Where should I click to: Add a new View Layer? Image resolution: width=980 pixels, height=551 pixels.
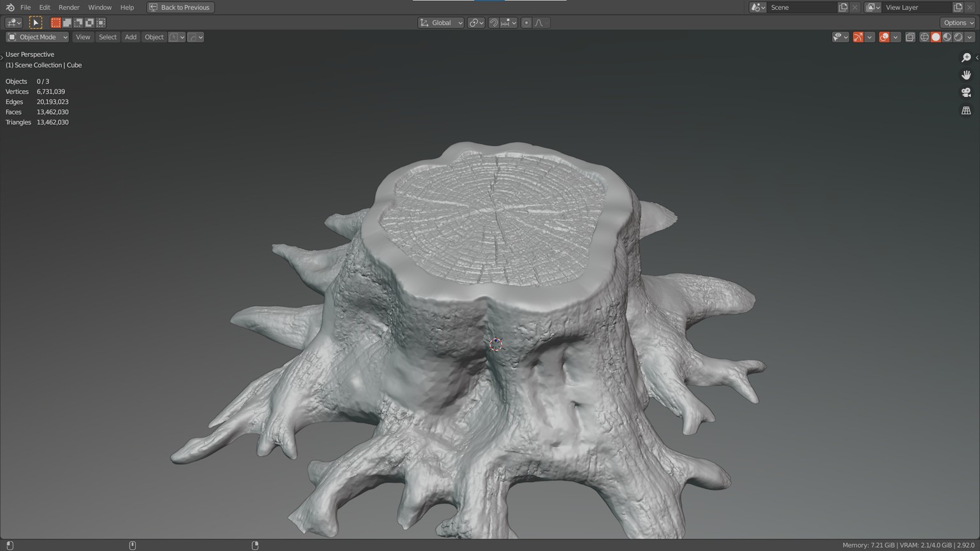(x=958, y=7)
